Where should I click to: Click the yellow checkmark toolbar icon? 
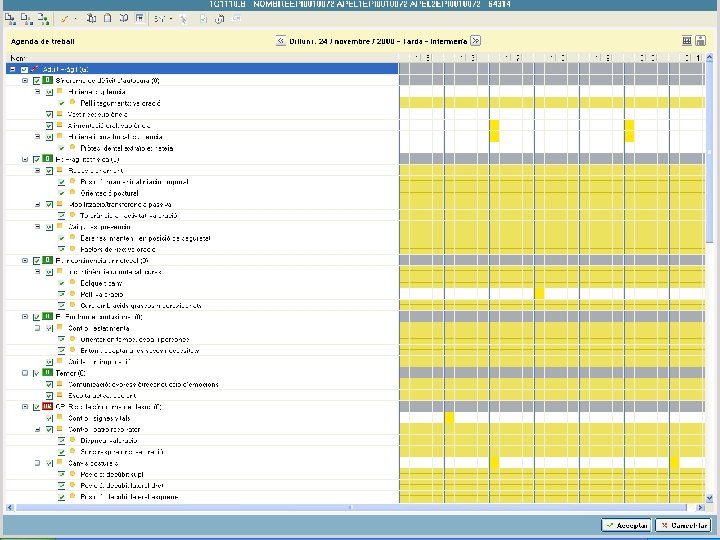point(64,19)
